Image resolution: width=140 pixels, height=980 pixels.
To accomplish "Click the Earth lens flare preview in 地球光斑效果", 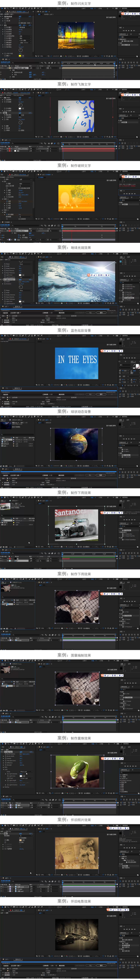I will 77,282.
